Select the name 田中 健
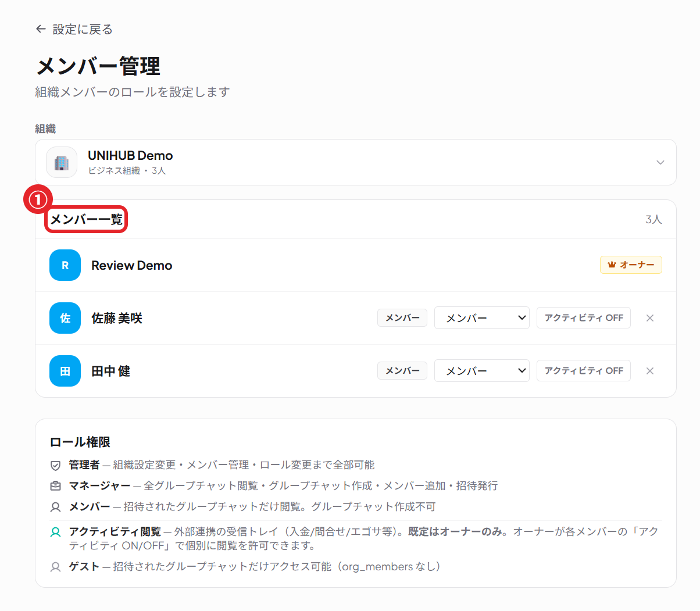 tap(110, 371)
